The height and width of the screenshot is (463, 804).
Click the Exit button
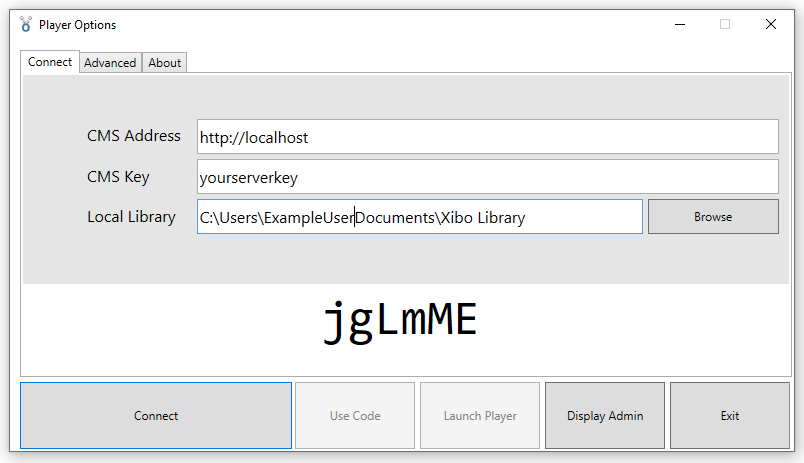[x=730, y=416]
